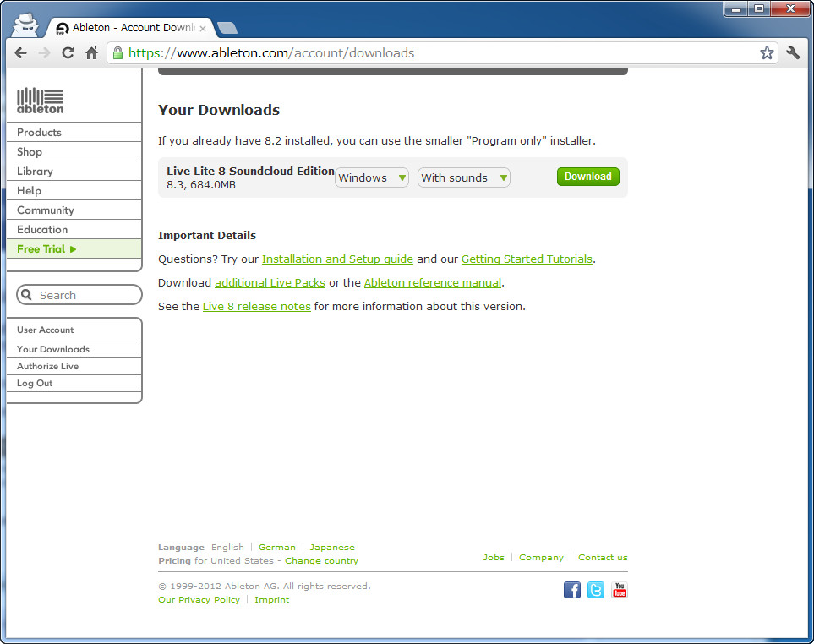
Task: Switch language to Japanese
Action: point(332,547)
